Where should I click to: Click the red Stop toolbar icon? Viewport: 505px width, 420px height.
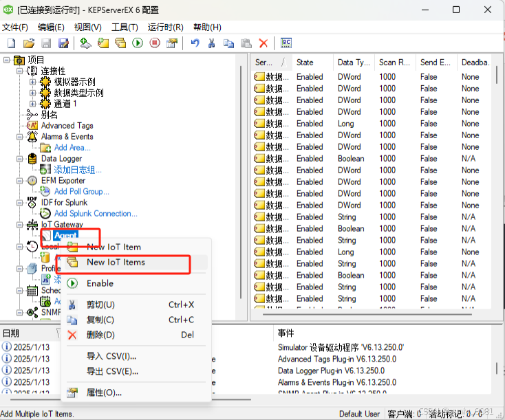tap(155, 43)
